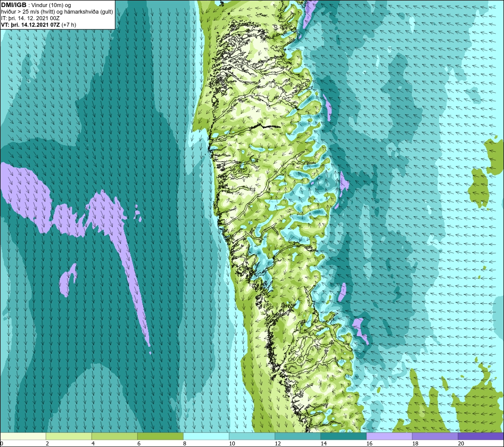Screen dimensions: 504x447
Task: Click the 8–10 m/s pale cyan legend swatch
Action: 206,436
